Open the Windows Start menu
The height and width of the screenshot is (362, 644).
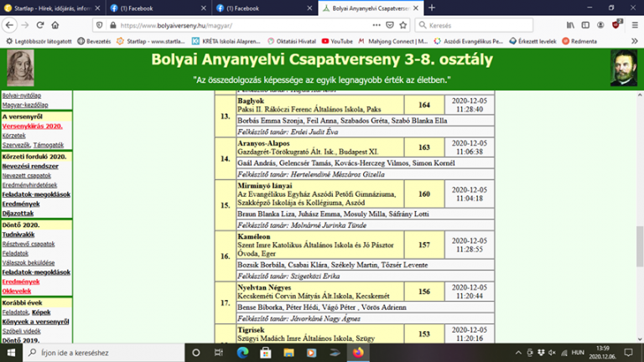[x=11, y=353]
